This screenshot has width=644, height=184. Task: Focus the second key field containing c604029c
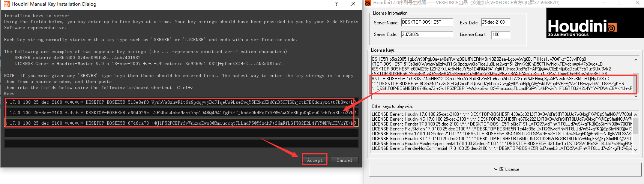181,112
